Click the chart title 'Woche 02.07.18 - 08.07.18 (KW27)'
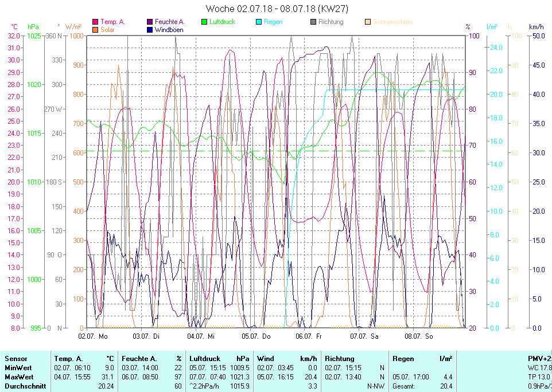 point(277,9)
